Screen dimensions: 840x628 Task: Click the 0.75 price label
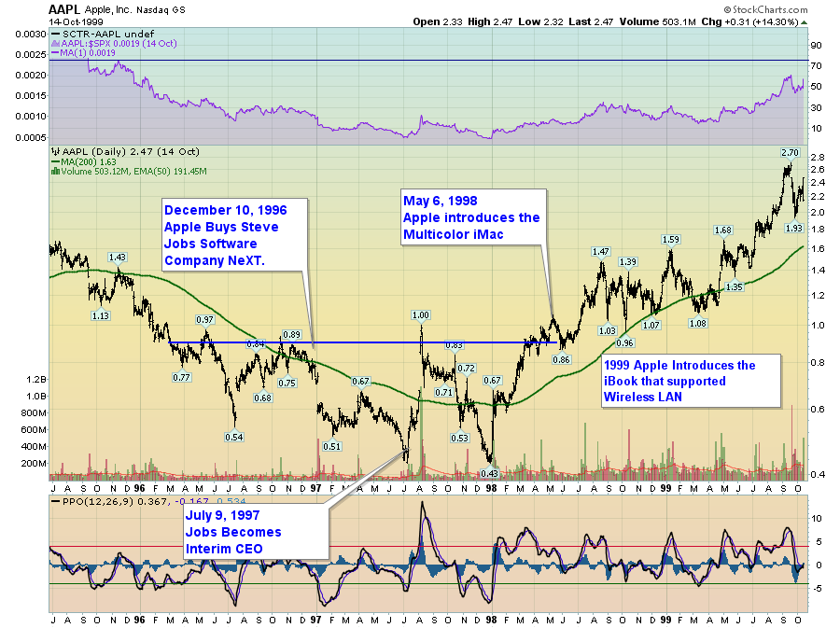tap(287, 383)
